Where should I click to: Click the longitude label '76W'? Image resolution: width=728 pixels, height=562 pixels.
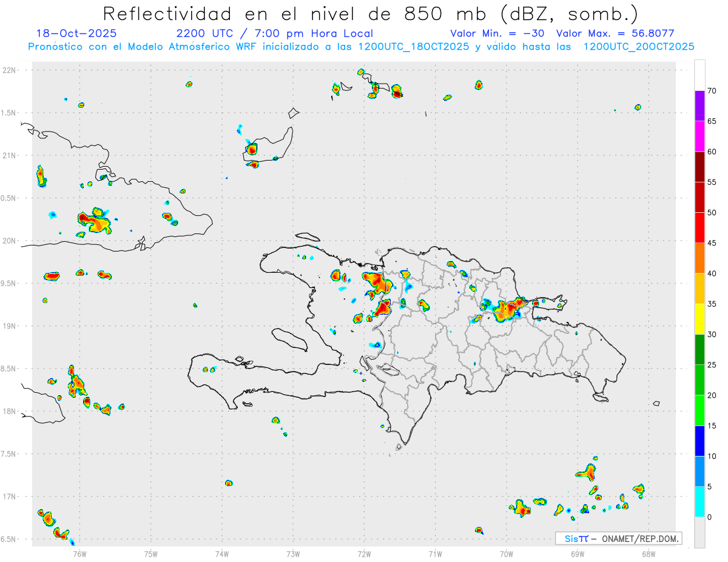tap(79, 553)
